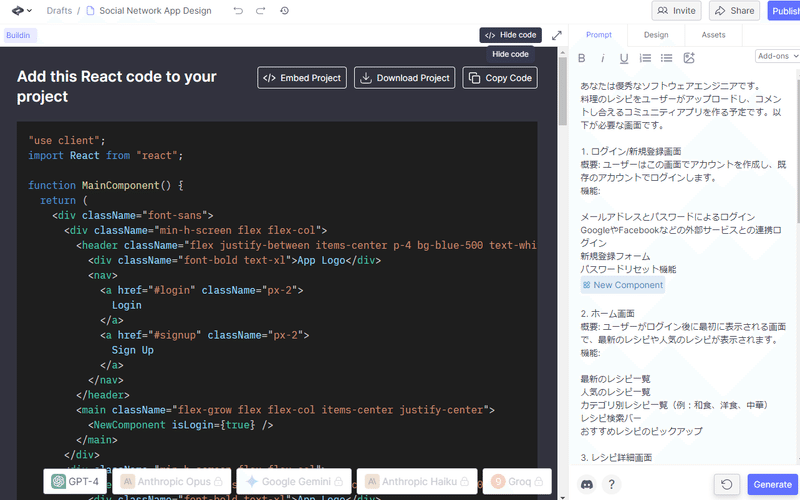This screenshot has height=500, width=800.
Task: Hide the code panel
Action: pos(510,35)
